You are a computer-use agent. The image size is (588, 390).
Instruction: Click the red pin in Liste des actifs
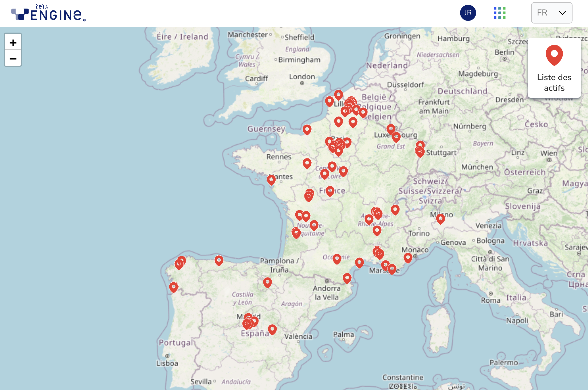(554, 55)
